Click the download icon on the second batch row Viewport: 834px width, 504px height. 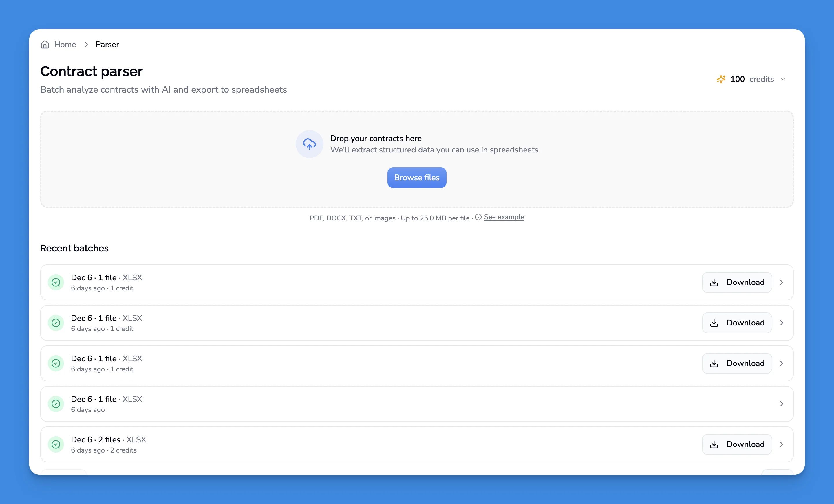[714, 323]
